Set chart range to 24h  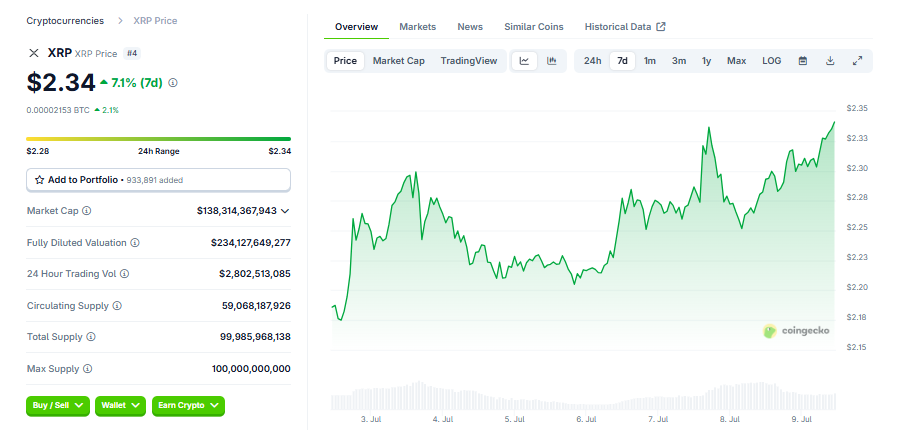592,61
